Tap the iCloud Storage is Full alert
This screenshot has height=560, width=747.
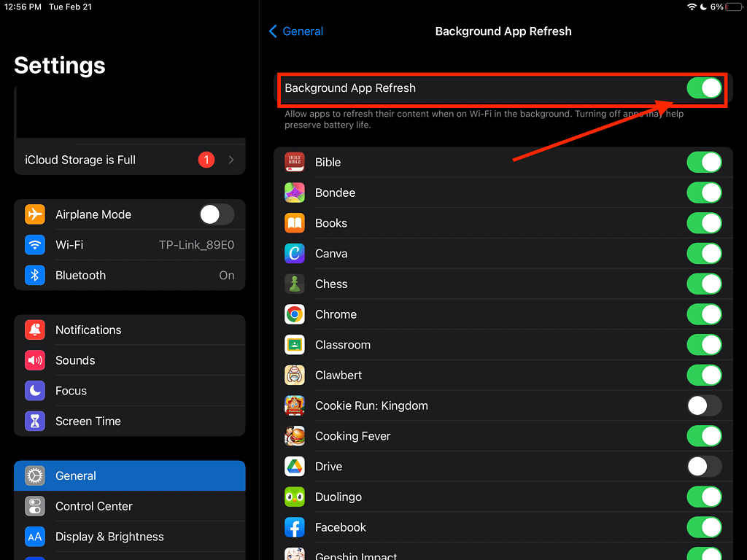130,160
